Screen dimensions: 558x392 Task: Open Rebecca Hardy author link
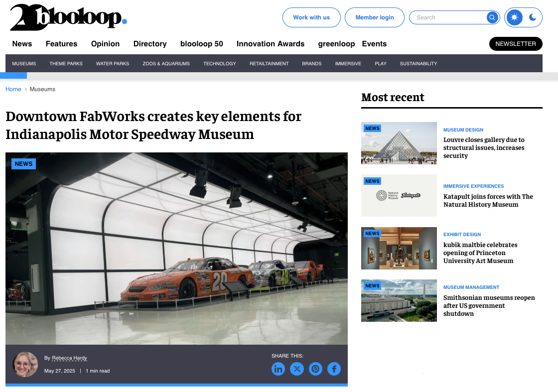point(69,358)
